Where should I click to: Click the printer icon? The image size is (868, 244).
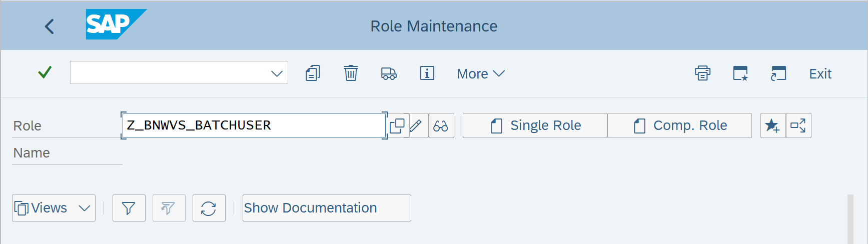coord(702,73)
